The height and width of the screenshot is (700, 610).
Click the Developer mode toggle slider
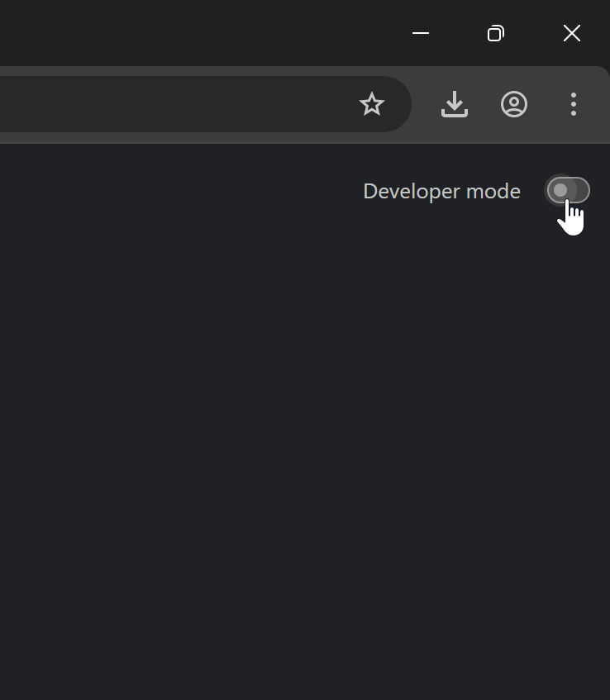click(569, 190)
